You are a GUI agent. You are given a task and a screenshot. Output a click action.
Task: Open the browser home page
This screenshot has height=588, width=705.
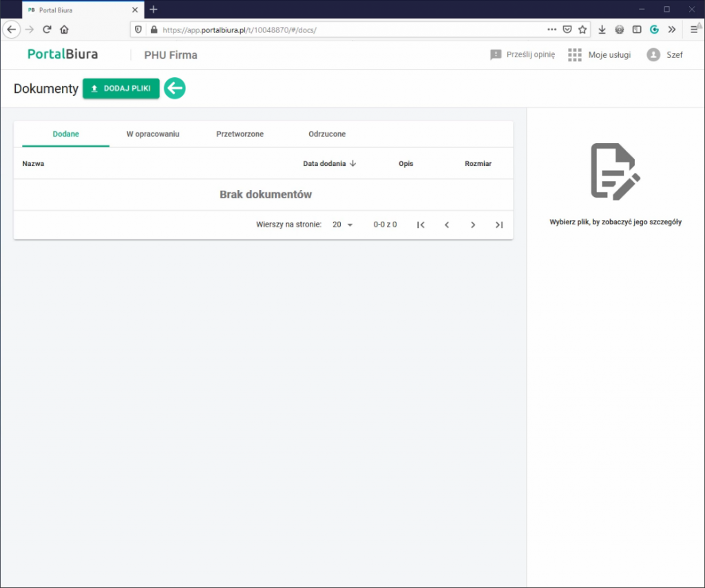[x=64, y=30]
